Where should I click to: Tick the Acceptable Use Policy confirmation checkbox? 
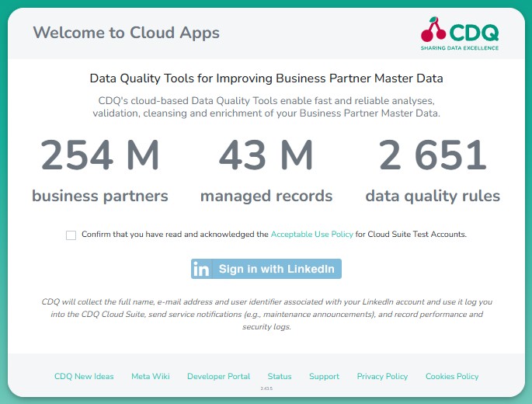click(71, 235)
